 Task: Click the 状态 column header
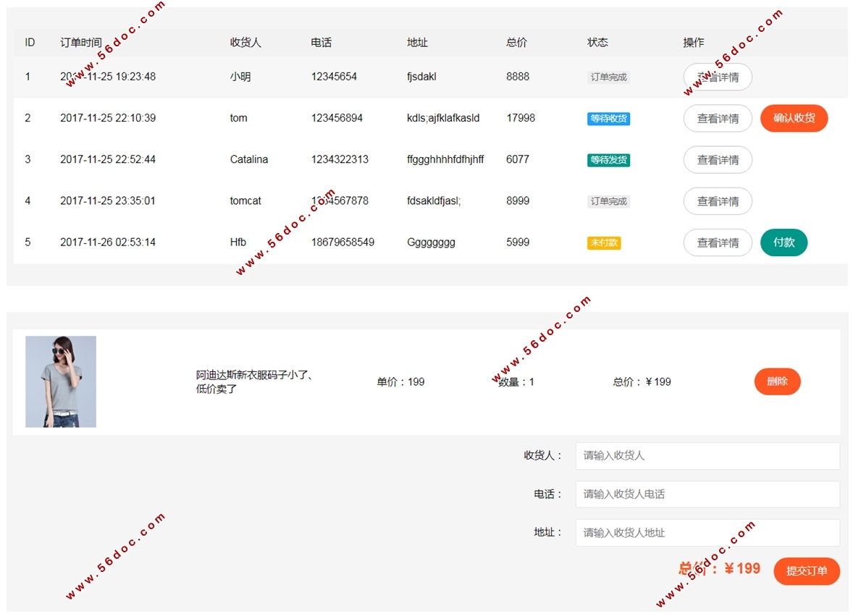[x=597, y=43]
